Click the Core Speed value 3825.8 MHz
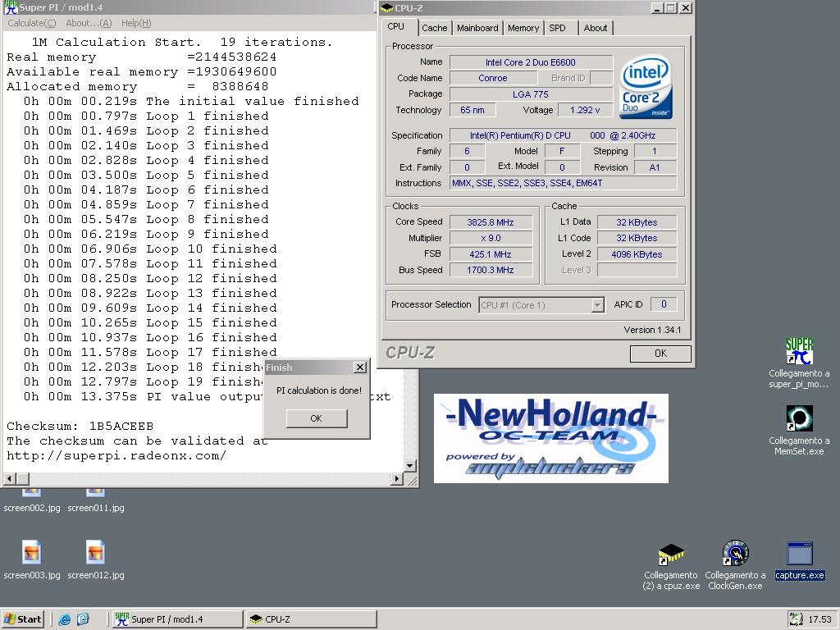 [x=491, y=222]
